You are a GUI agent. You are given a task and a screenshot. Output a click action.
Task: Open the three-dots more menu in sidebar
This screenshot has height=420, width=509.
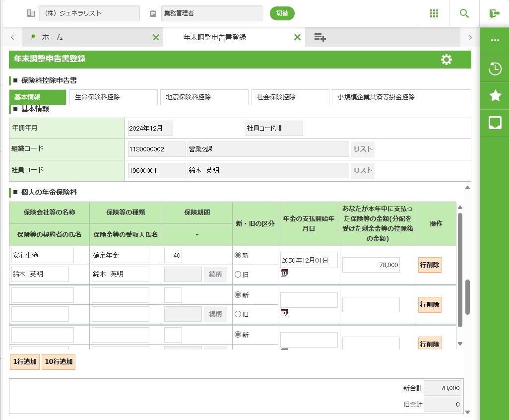[495, 40]
